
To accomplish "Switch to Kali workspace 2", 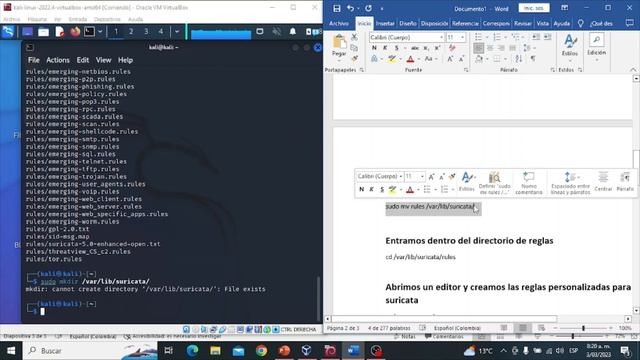I will (131, 31).
